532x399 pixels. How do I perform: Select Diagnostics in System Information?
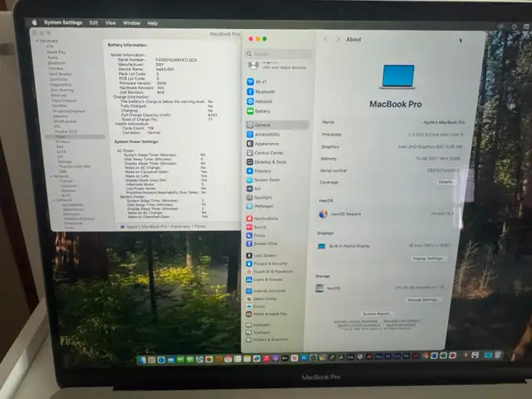pos(61,85)
